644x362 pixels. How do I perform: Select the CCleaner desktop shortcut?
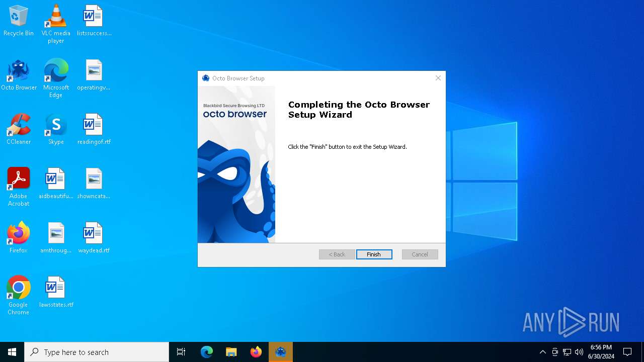click(19, 130)
